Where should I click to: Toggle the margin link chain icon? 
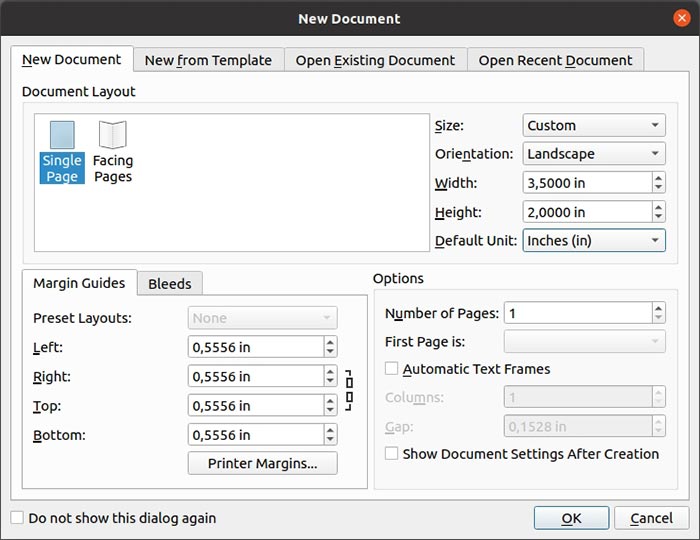pyautogui.click(x=349, y=390)
